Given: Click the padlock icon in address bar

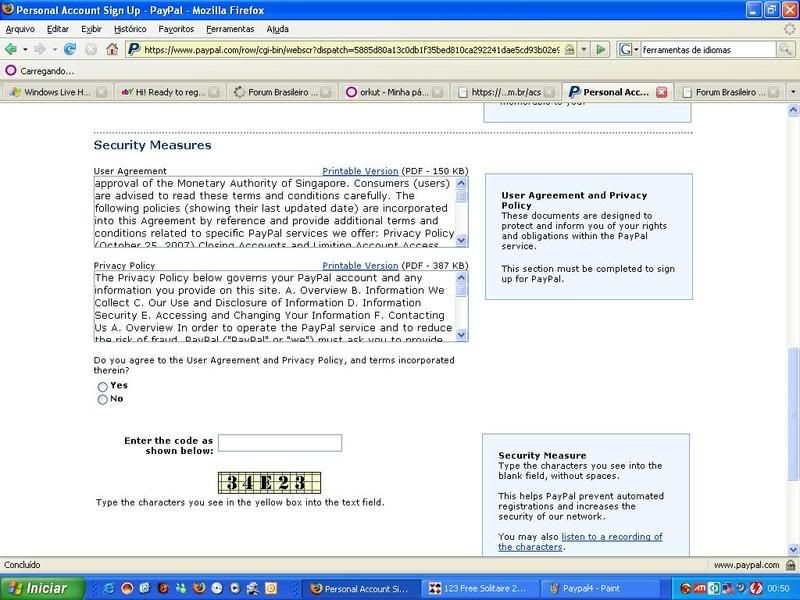Looking at the screenshot, I should (570, 49).
